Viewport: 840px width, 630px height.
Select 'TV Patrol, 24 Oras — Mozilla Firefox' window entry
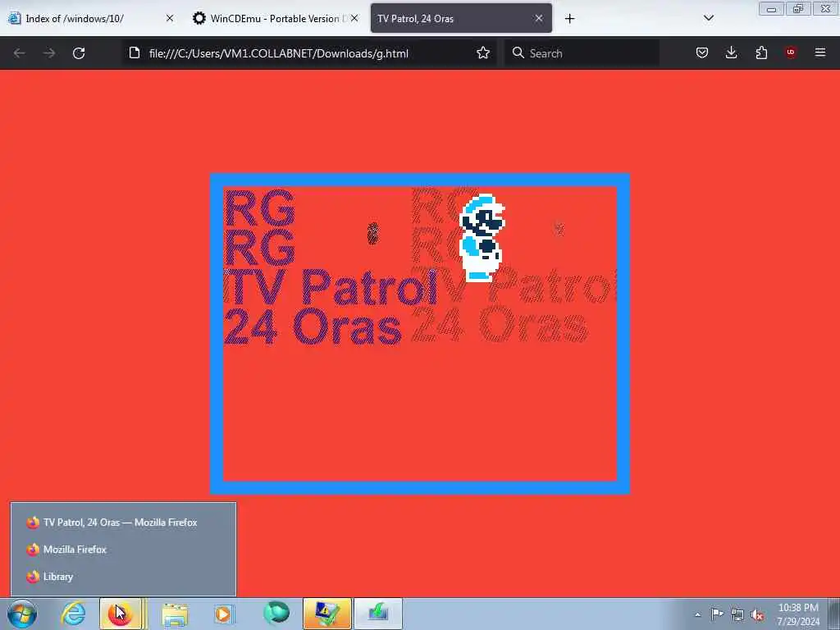[x=123, y=523]
